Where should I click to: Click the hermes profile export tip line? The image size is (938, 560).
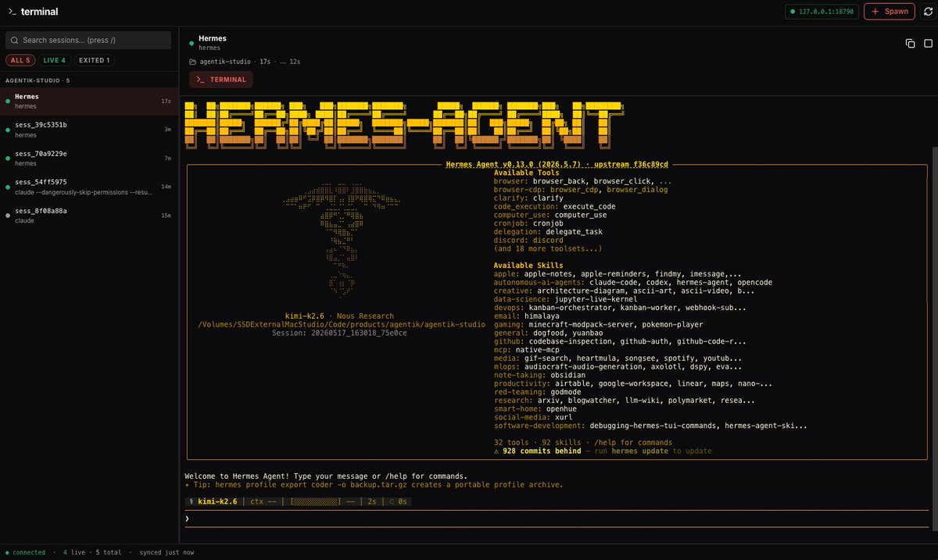374,485
